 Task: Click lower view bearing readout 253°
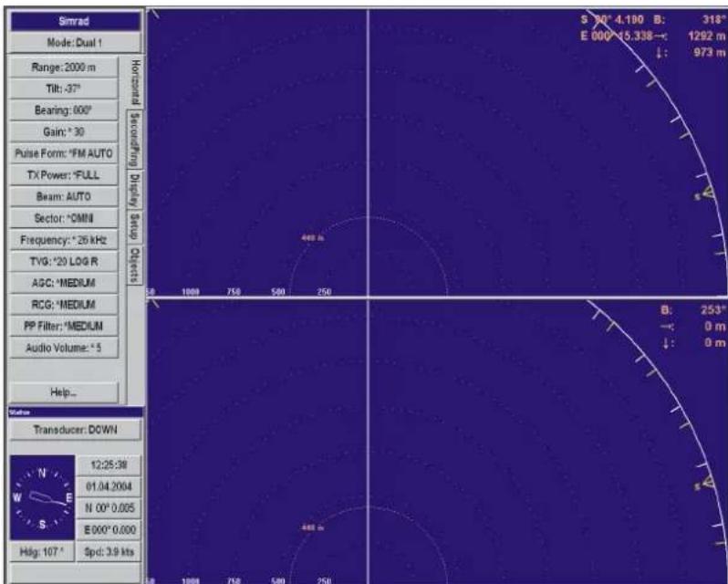point(712,310)
